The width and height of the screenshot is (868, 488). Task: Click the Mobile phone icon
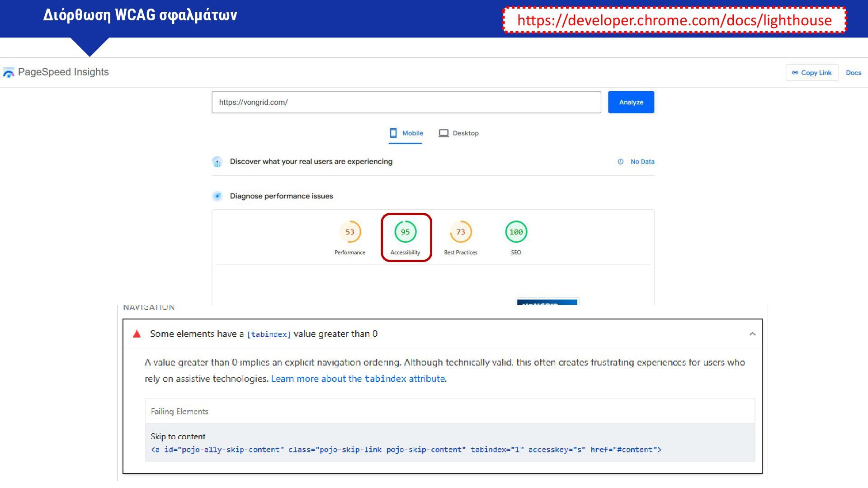click(393, 133)
